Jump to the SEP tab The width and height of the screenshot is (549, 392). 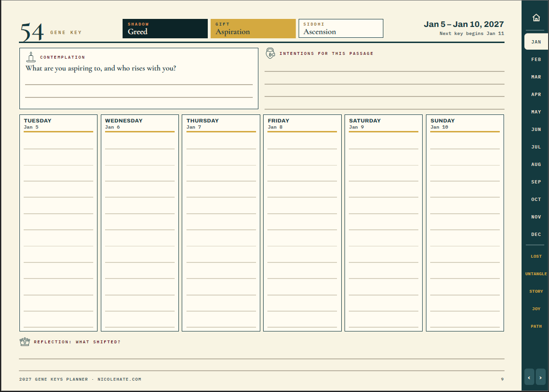pyautogui.click(x=536, y=182)
